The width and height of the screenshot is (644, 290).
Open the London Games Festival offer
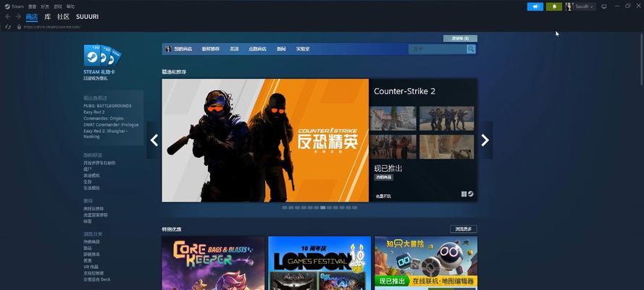click(x=319, y=263)
